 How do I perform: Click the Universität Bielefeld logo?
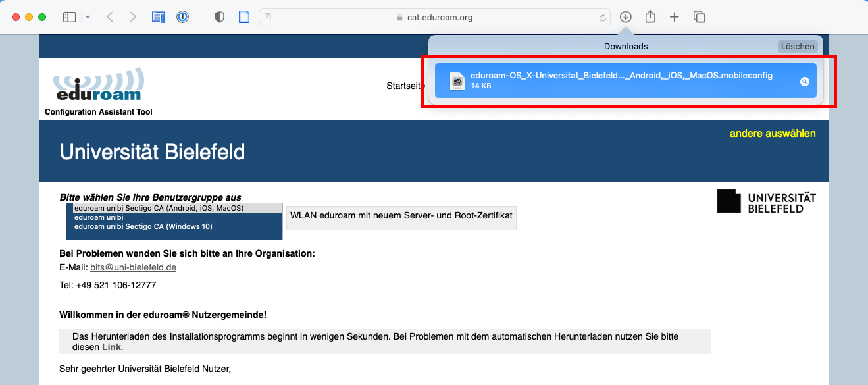[767, 201]
